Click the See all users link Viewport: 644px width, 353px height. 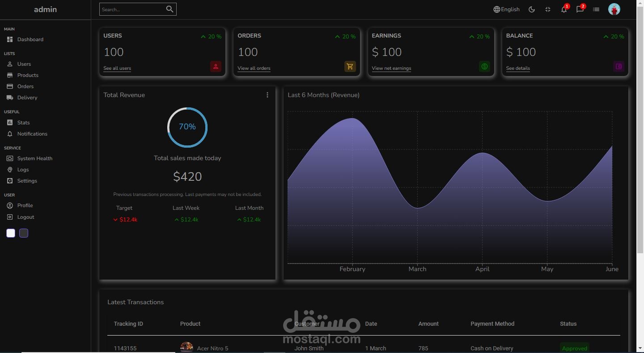(x=117, y=68)
